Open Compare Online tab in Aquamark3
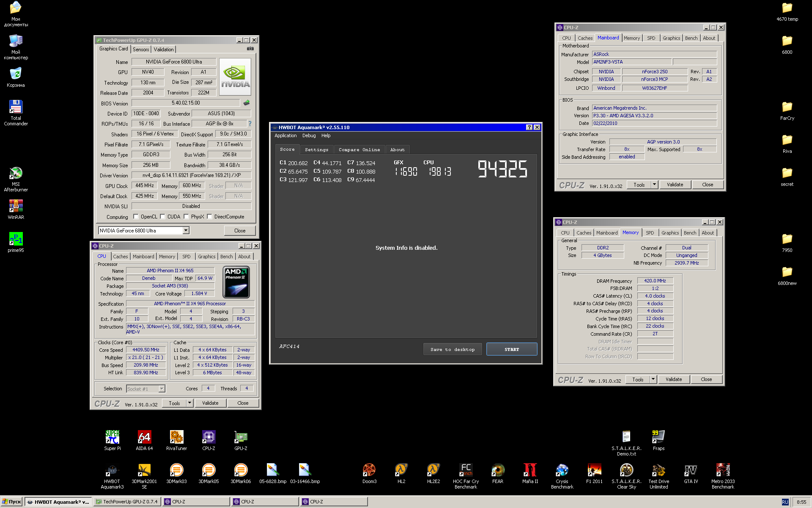 pos(359,149)
